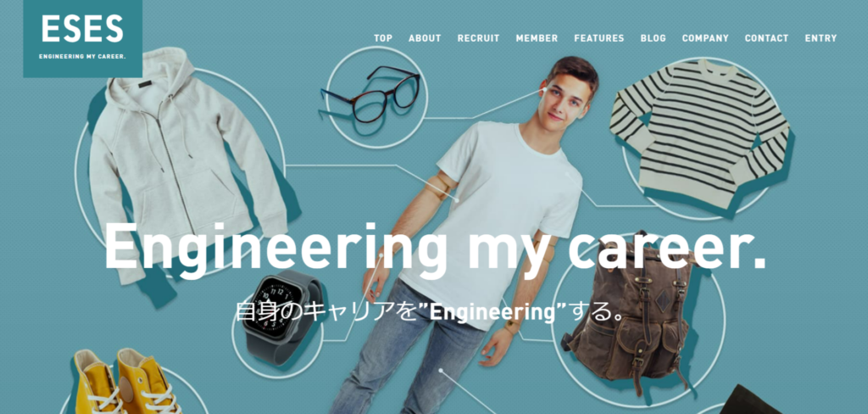Open the COMPANY page
The height and width of the screenshot is (414, 868).
[705, 38]
